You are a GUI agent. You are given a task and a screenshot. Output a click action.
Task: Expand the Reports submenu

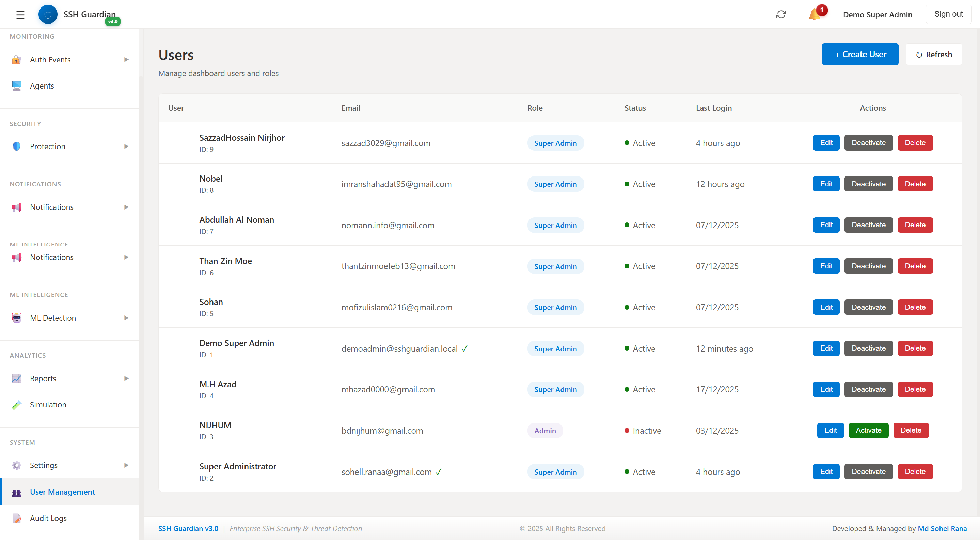tap(126, 378)
